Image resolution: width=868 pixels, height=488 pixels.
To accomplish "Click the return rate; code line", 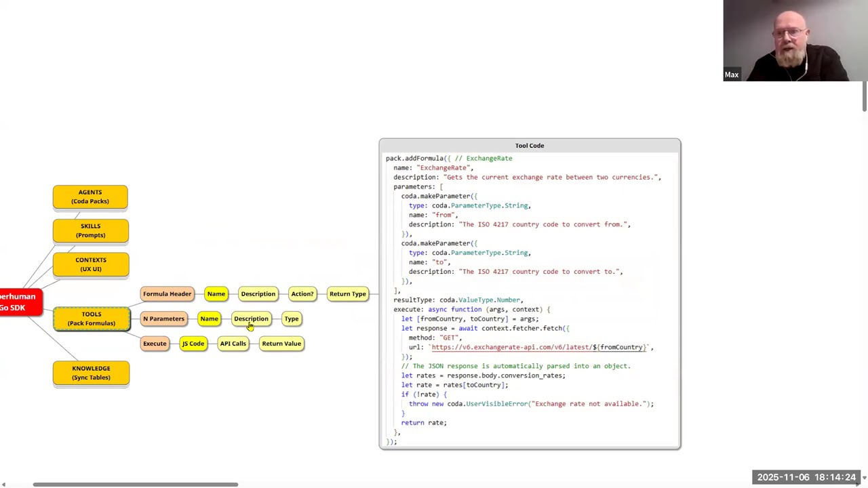I will coord(424,423).
